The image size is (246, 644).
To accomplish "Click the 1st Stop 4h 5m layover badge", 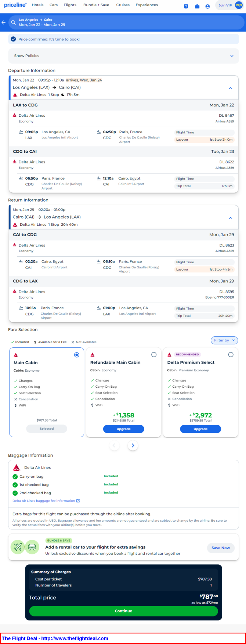I will [204, 269].
